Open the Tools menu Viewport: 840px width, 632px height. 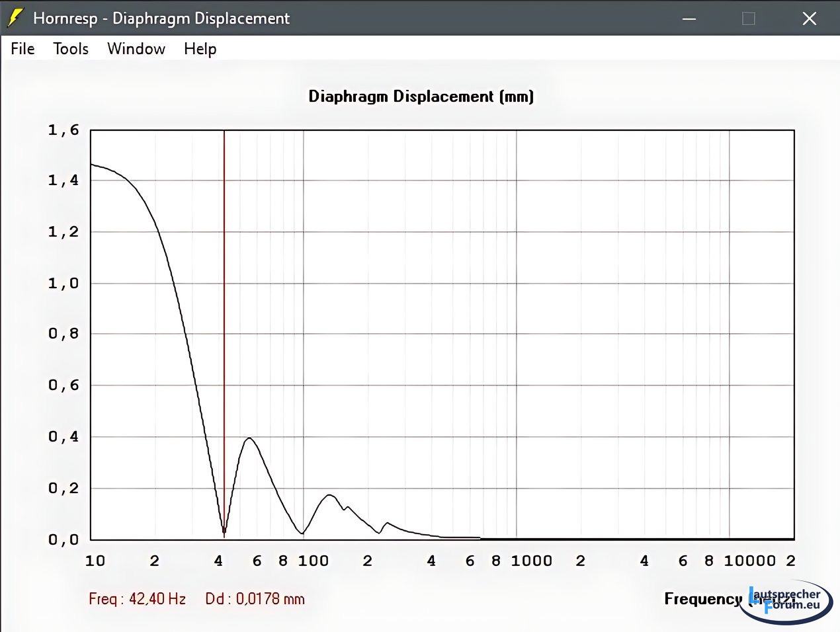coord(71,49)
